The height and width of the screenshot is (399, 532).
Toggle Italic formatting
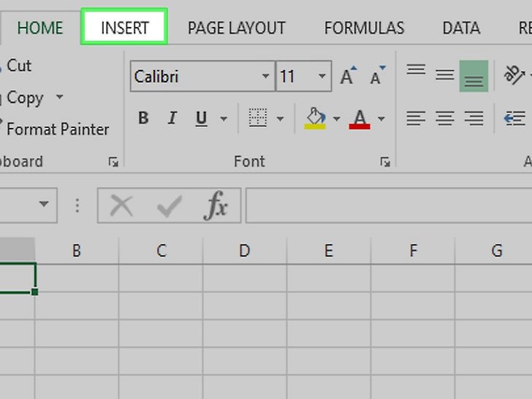172,118
